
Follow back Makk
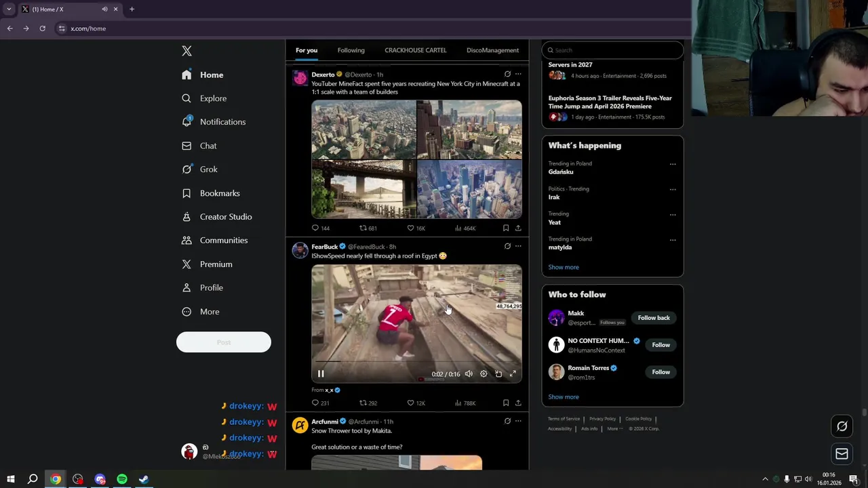tap(654, 318)
